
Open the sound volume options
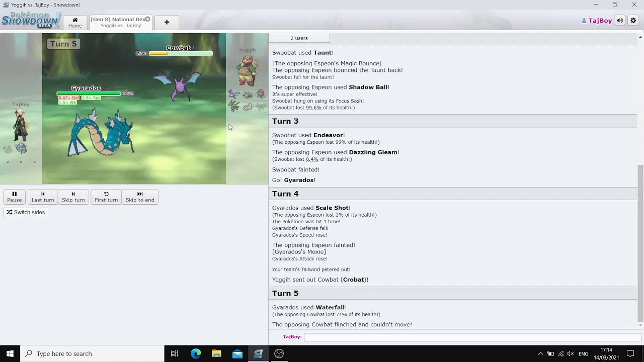click(620, 21)
